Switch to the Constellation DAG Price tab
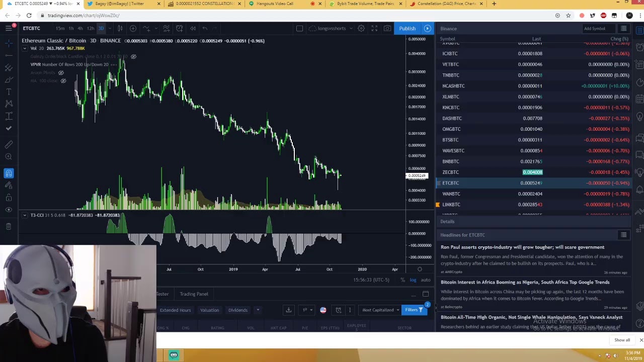 (447, 4)
